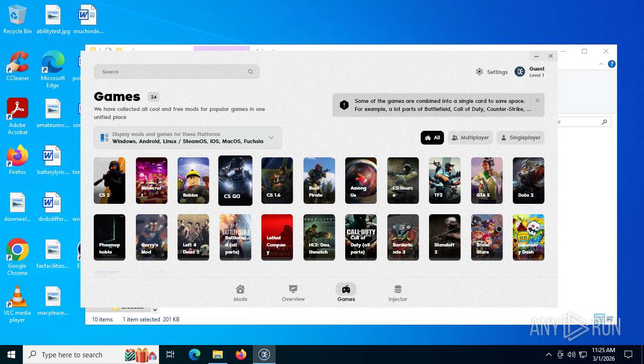Image resolution: width=644 pixels, height=364 pixels.
Task: Switch Explorer to large icons view
Action: click(610, 319)
